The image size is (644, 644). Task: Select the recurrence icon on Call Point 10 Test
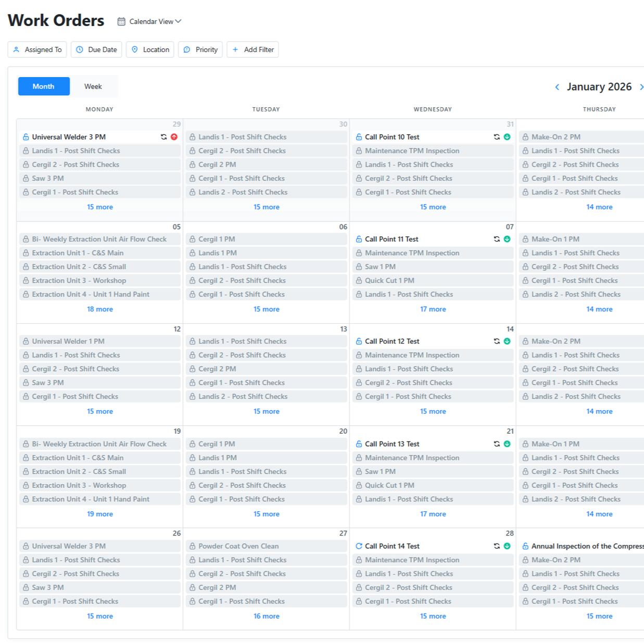coord(497,136)
